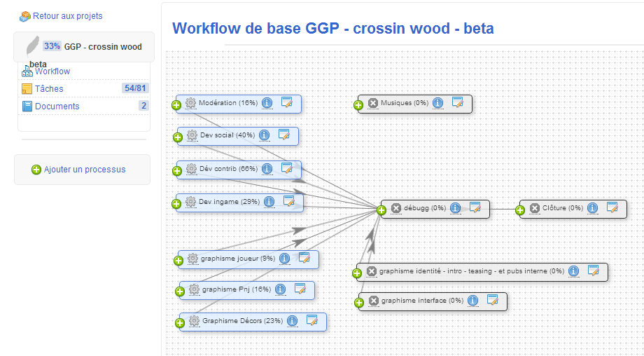Click X status icon on Clôture node
Screen dimensions: 644x356
click(x=534, y=208)
